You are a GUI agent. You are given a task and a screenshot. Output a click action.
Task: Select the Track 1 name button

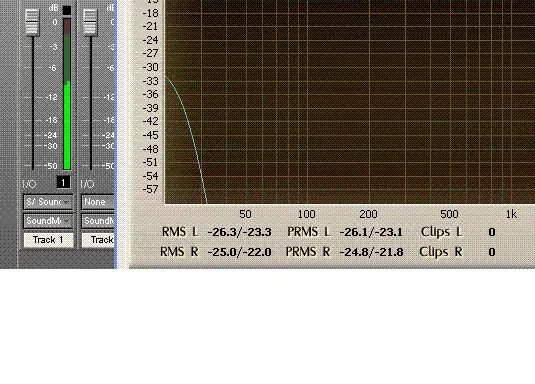[x=48, y=240]
